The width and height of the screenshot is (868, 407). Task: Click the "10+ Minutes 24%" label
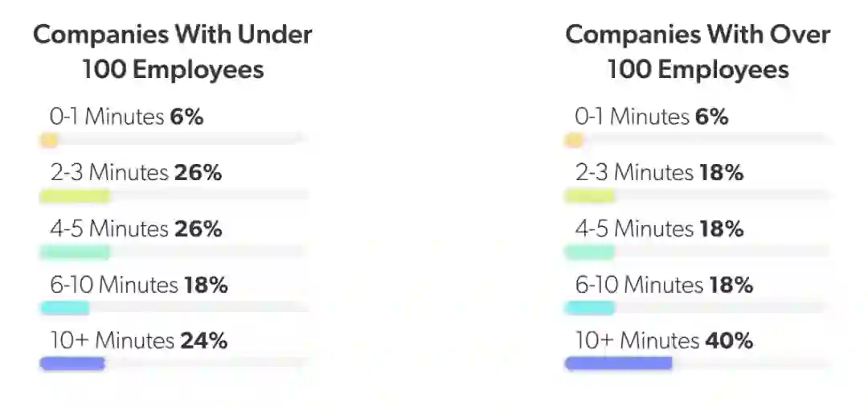pyautogui.click(x=138, y=341)
